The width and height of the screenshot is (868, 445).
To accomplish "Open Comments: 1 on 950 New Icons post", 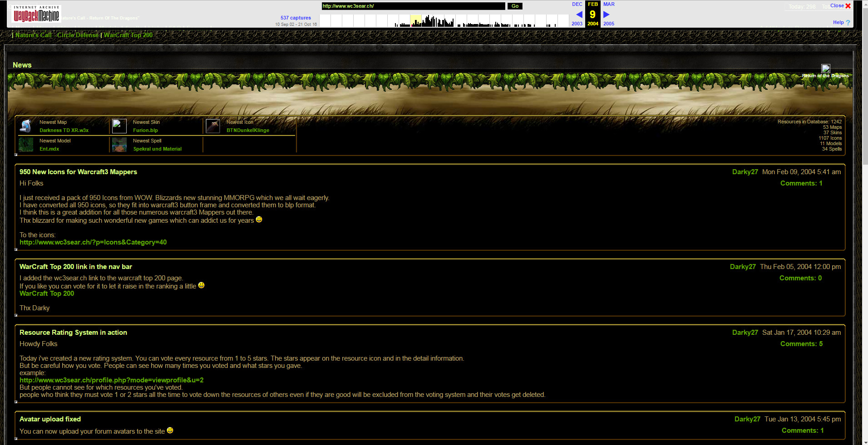I will (x=801, y=183).
